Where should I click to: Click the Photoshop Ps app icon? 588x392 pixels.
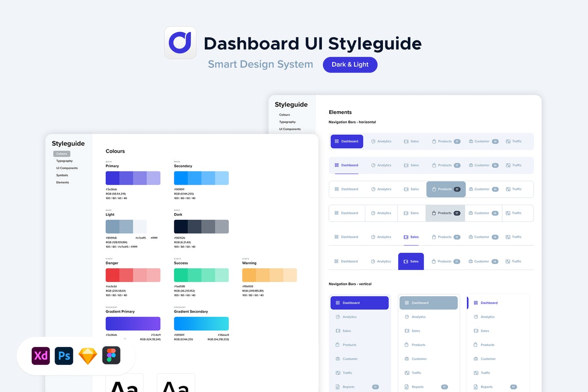click(x=64, y=356)
